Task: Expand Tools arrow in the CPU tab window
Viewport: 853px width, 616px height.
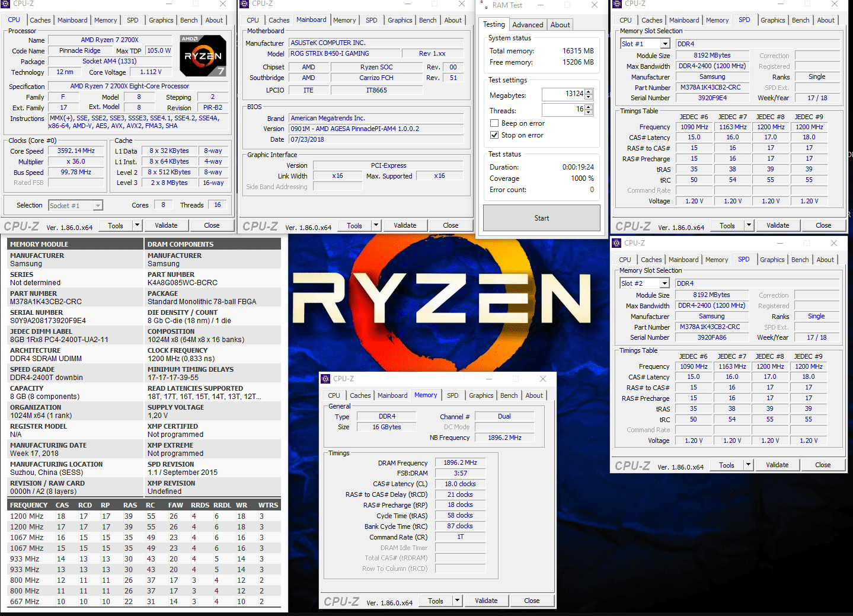Action: pos(138,225)
